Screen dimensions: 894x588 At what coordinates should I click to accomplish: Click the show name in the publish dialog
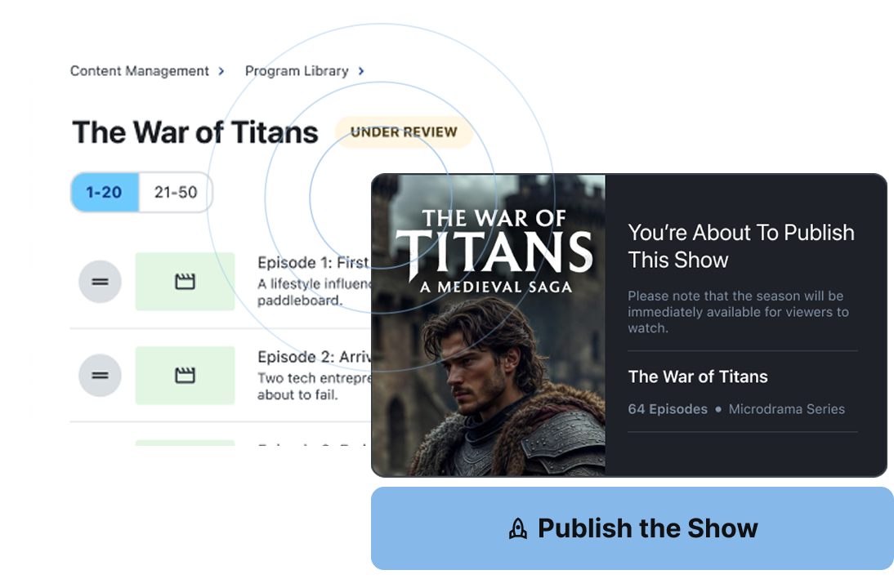(x=698, y=376)
